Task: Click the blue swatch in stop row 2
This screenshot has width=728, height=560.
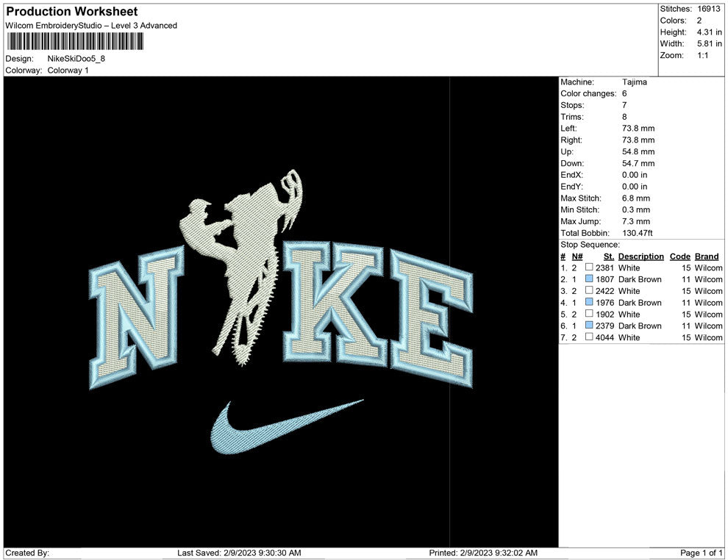Action: [589, 279]
